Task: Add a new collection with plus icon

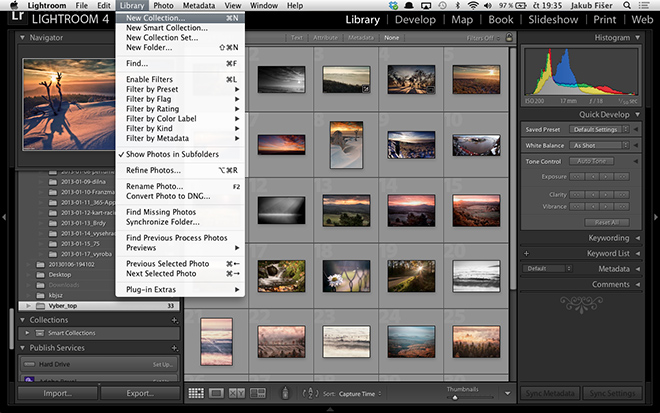Action: tap(173, 320)
